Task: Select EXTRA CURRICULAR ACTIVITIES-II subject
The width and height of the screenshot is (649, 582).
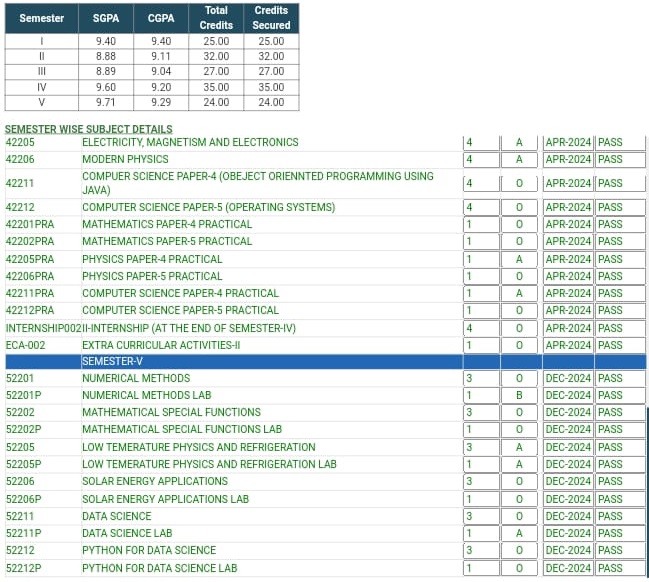Action: pyautogui.click(x=161, y=345)
